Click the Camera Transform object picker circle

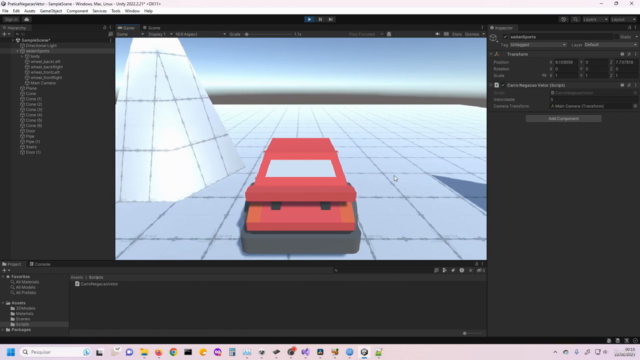(635, 106)
